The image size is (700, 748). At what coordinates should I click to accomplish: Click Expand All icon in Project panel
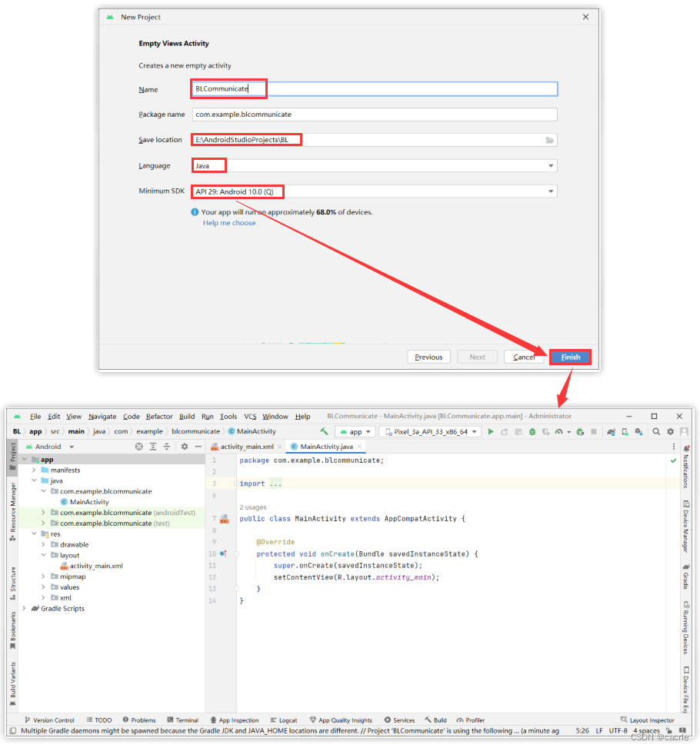153,447
